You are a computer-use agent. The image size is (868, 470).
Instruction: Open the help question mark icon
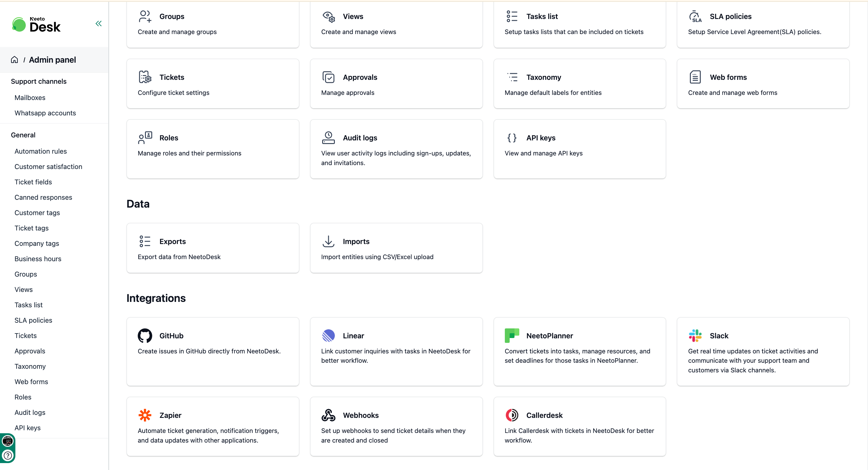click(x=8, y=456)
